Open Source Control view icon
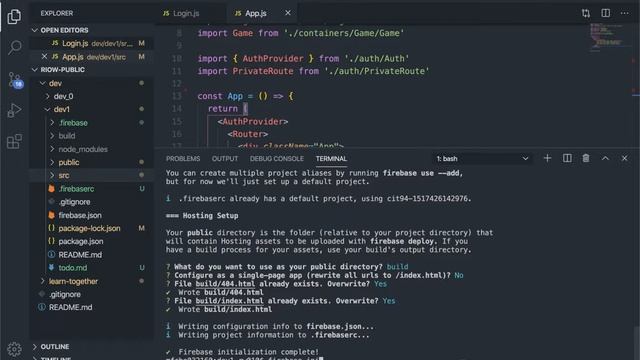This screenshot has width=640, height=360. [x=15, y=80]
